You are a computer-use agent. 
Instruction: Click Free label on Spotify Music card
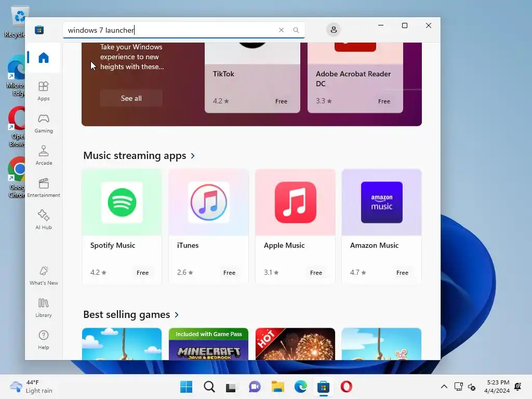142,273
